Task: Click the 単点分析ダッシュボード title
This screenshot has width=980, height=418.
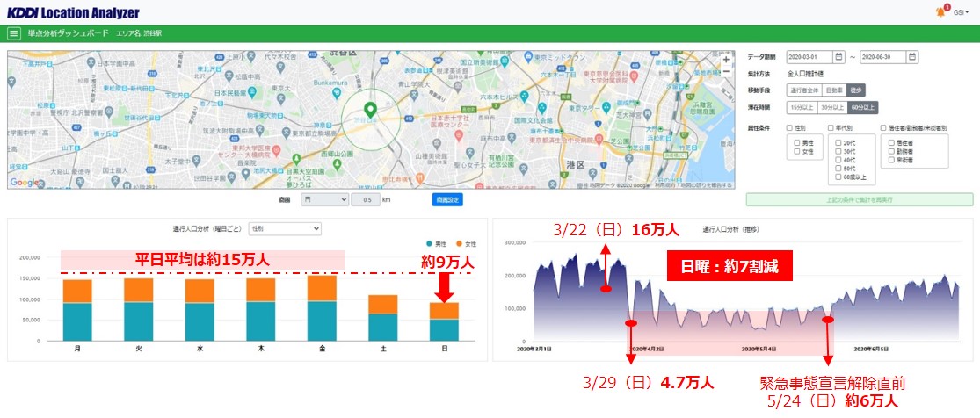Action: (x=69, y=33)
